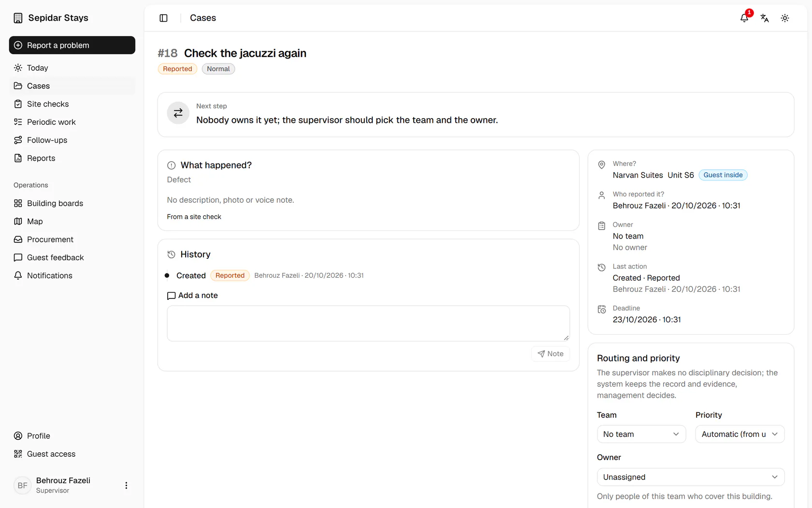Click the Owner clipboard icon
The height and width of the screenshot is (508, 812).
click(602, 226)
